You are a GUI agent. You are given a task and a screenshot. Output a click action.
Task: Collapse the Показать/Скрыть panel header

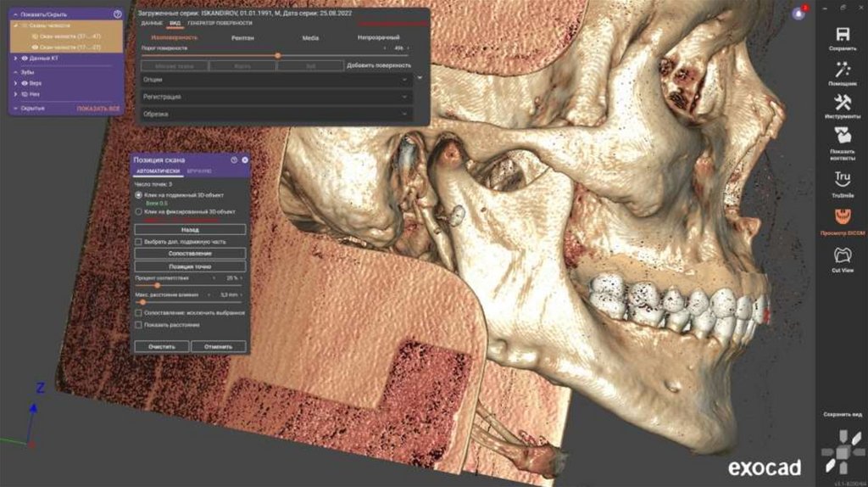pos(15,14)
